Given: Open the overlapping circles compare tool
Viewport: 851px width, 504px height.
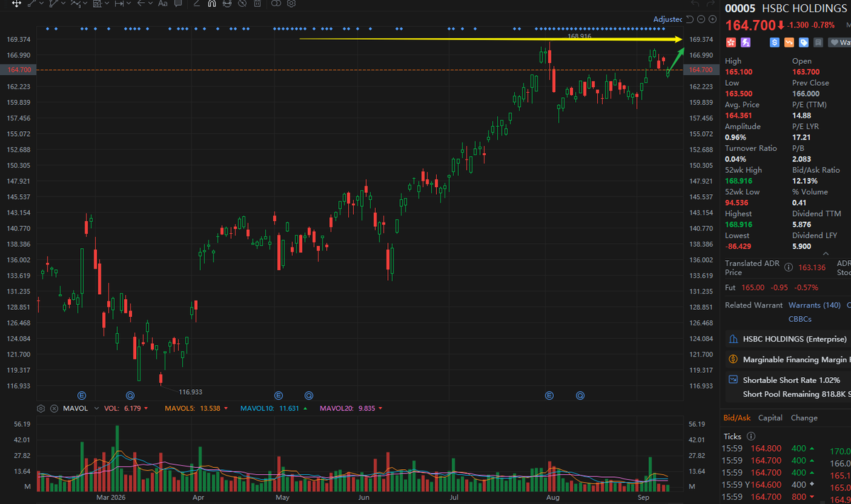Looking at the screenshot, I should [277, 4].
